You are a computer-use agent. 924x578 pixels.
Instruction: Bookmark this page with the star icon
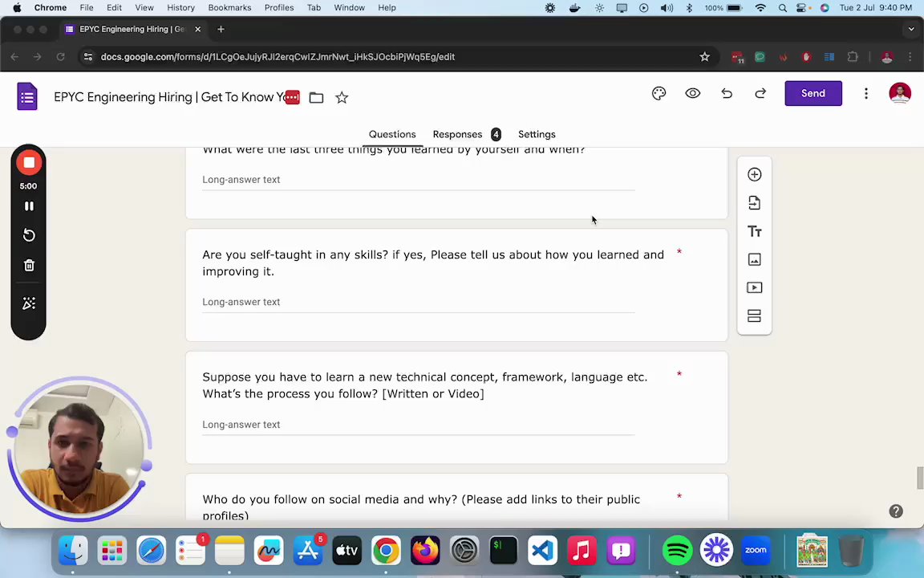(x=704, y=57)
